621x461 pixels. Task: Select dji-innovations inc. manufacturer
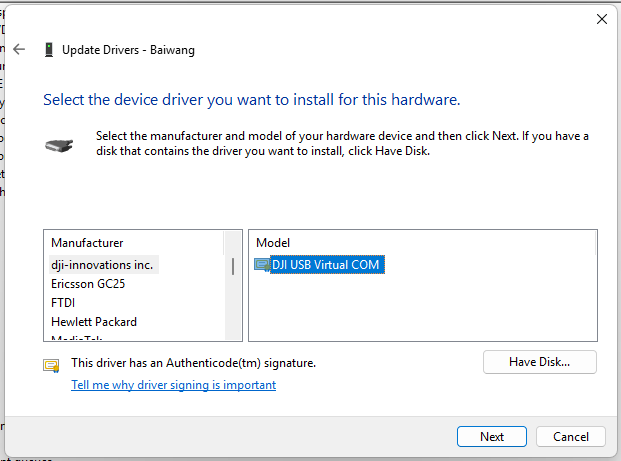104,265
